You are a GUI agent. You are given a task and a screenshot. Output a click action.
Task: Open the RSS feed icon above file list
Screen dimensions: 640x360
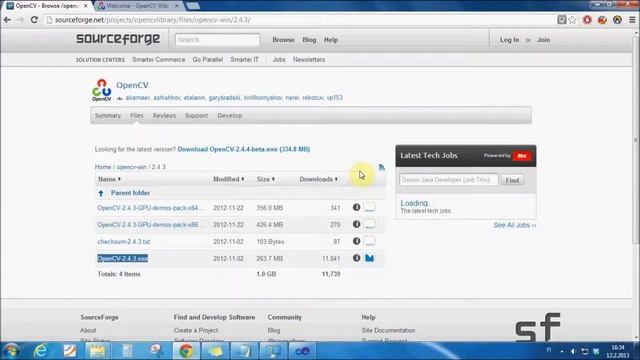pyautogui.click(x=382, y=167)
